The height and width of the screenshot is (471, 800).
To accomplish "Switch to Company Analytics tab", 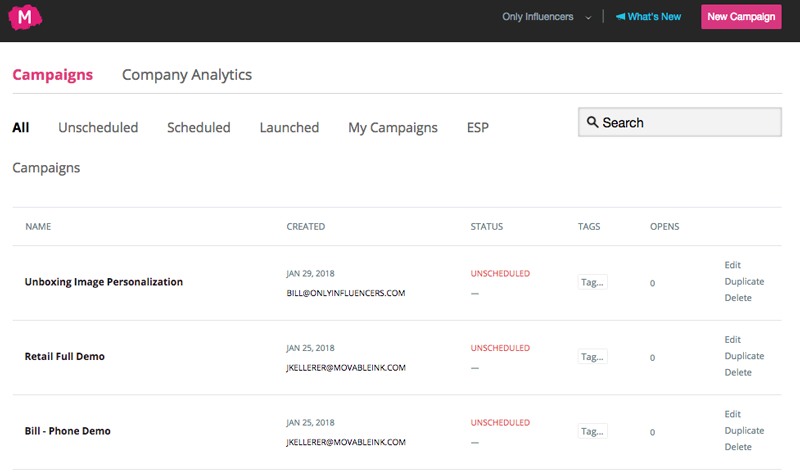I will point(187,75).
